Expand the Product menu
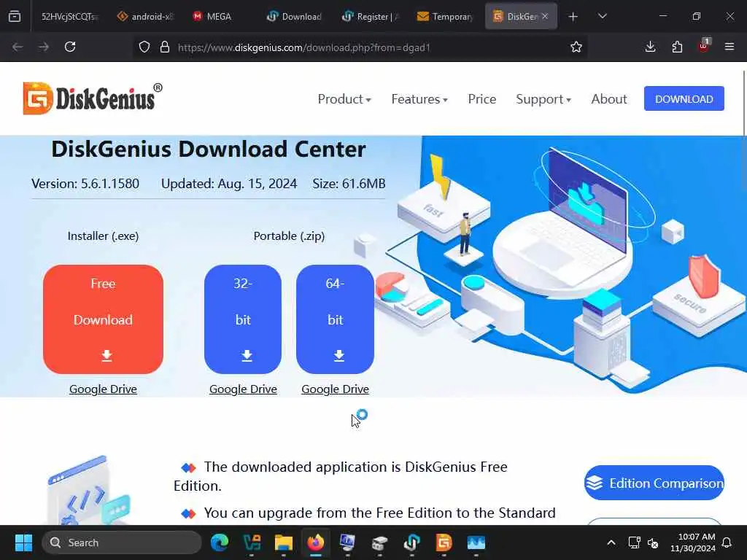The height and width of the screenshot is (560, 747). (344, 99)
